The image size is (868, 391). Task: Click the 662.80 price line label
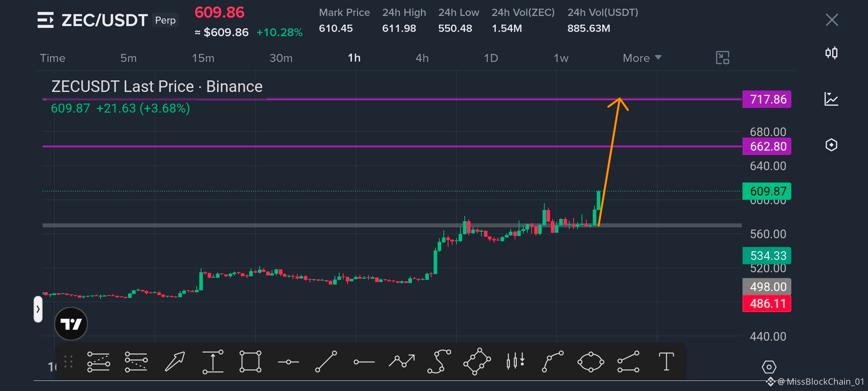(767, 146)
